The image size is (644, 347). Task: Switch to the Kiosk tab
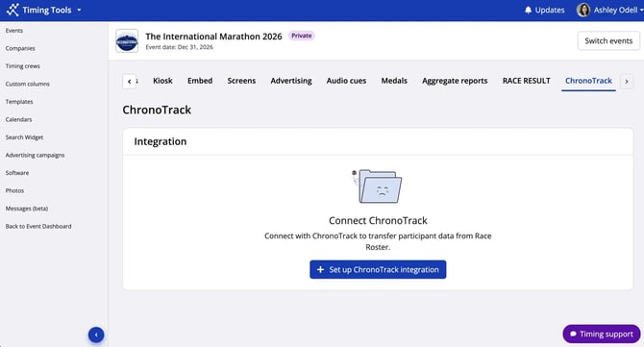click(162, 81)
